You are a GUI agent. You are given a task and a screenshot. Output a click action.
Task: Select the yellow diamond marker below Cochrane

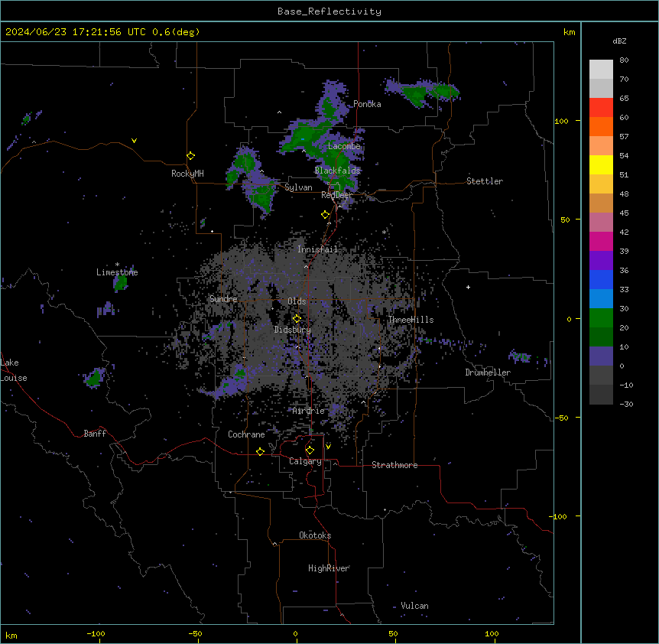[260, 451]
